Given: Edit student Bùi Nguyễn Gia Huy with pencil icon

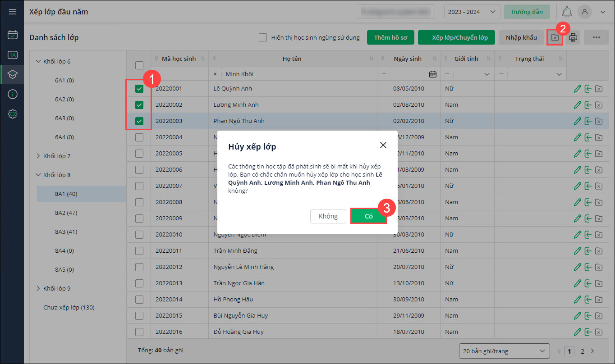Looking at the screenshot, I should 577,316.
